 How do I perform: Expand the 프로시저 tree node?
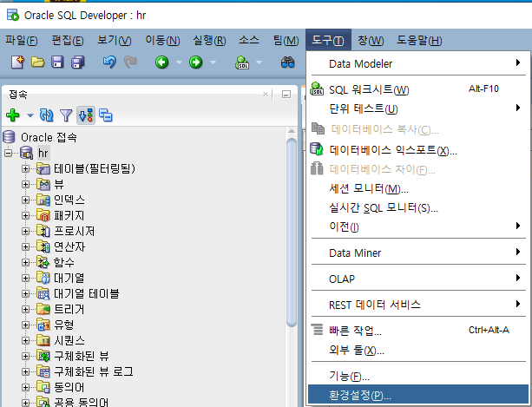25,231
